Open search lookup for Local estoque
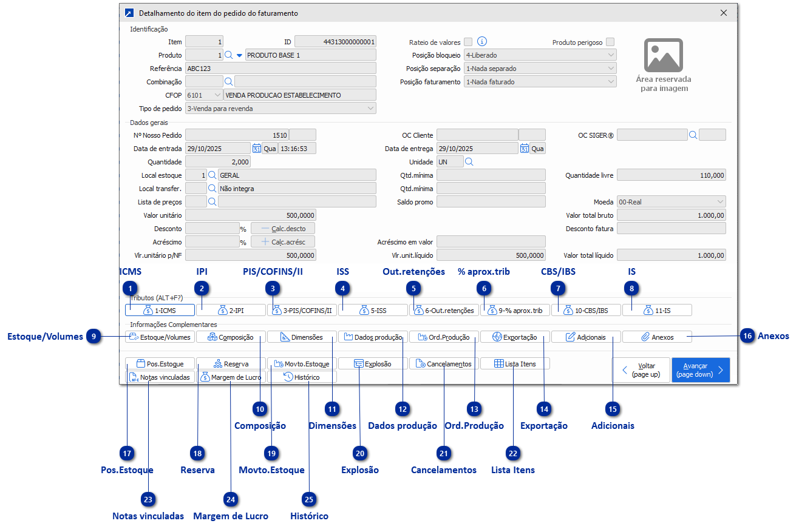The width and height of the screenshot is (799, 532). tap(212, 175)
